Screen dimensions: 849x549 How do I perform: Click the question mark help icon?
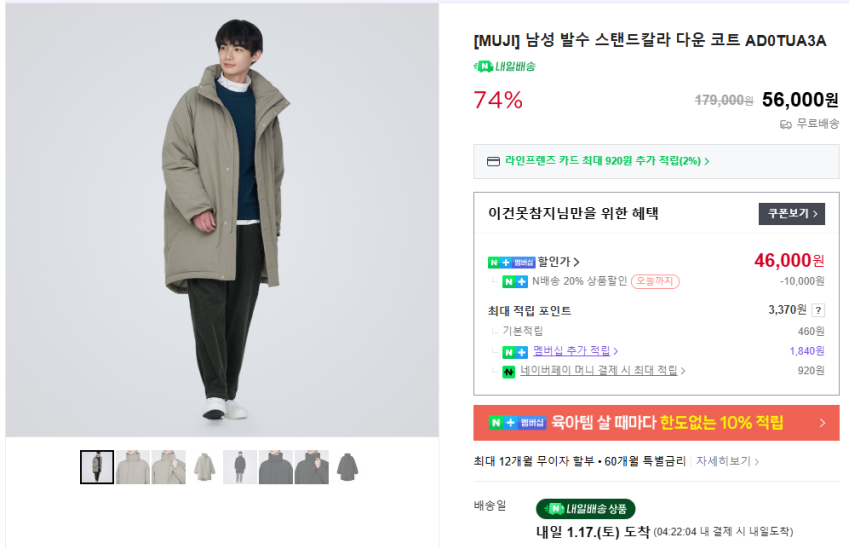818,310
